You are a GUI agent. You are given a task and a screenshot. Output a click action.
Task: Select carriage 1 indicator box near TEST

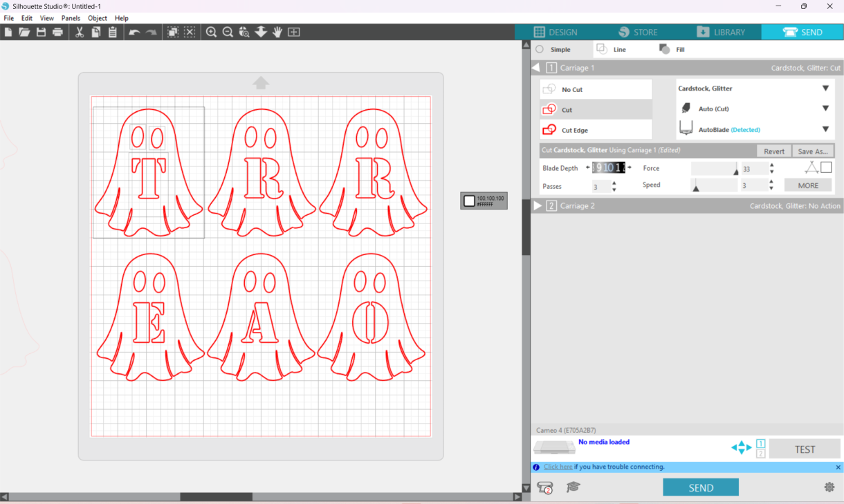tap(760, 443)
